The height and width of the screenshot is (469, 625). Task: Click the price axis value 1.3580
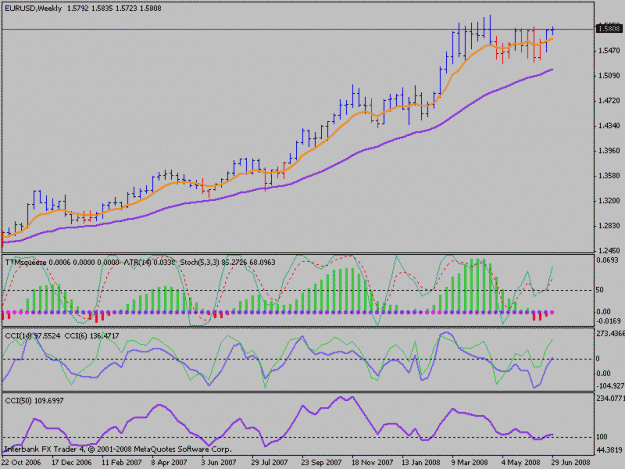click(609, 176)
